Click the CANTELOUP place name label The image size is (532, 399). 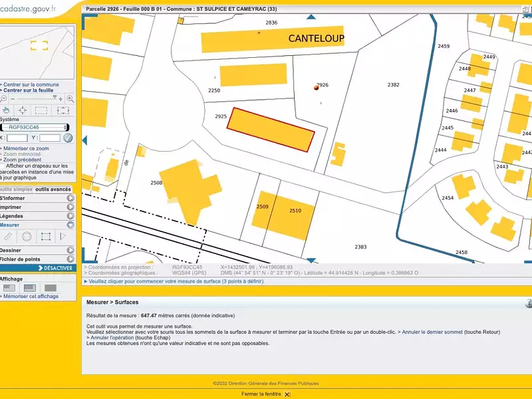(317, 39)
